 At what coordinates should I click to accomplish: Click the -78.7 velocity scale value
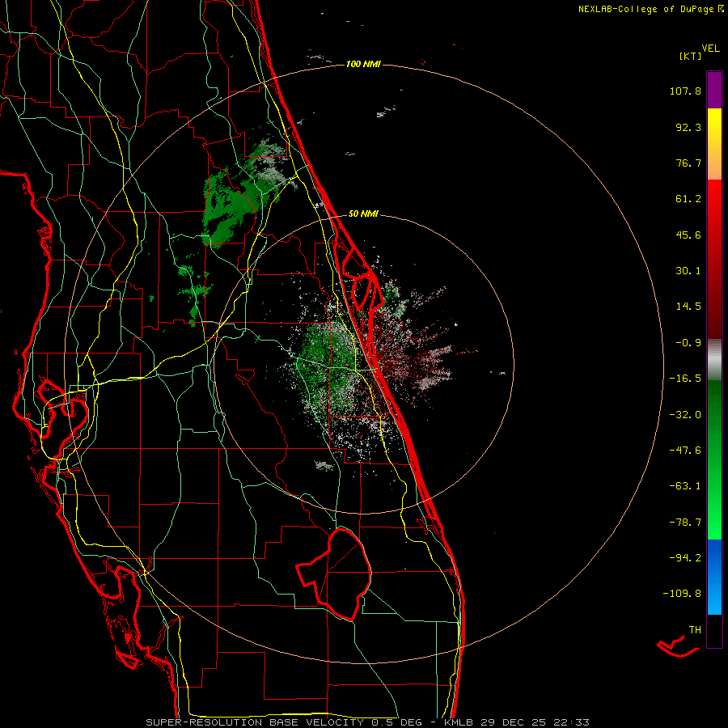point(685,523)
